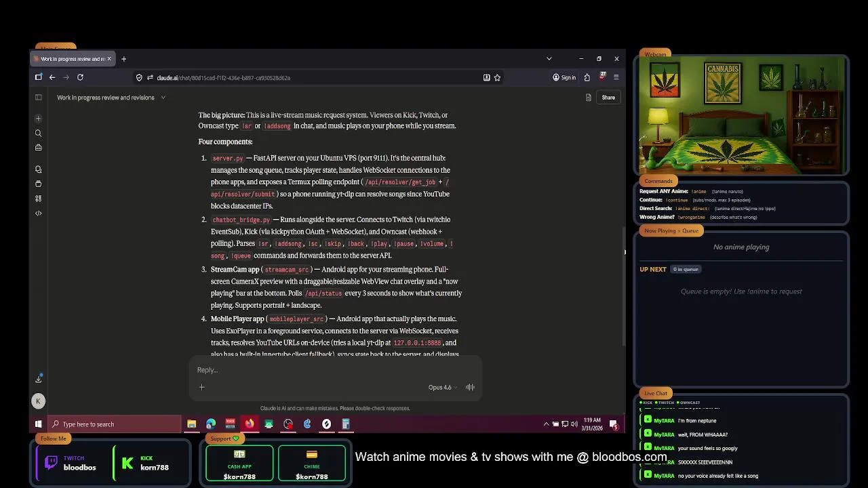Image resolution: width=868 pixels, height=488 pixels.
Task: Click the download apps icon in sidebar
Action: 39,379
